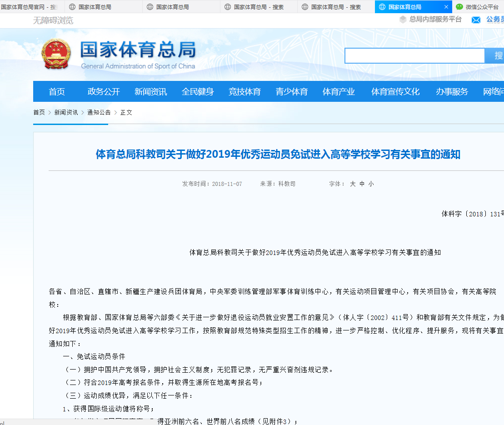This screenshot has width=504, height=425.
Task: Click the stacked layers icon beside 总局内部服务平台
Action: (403, 20)
